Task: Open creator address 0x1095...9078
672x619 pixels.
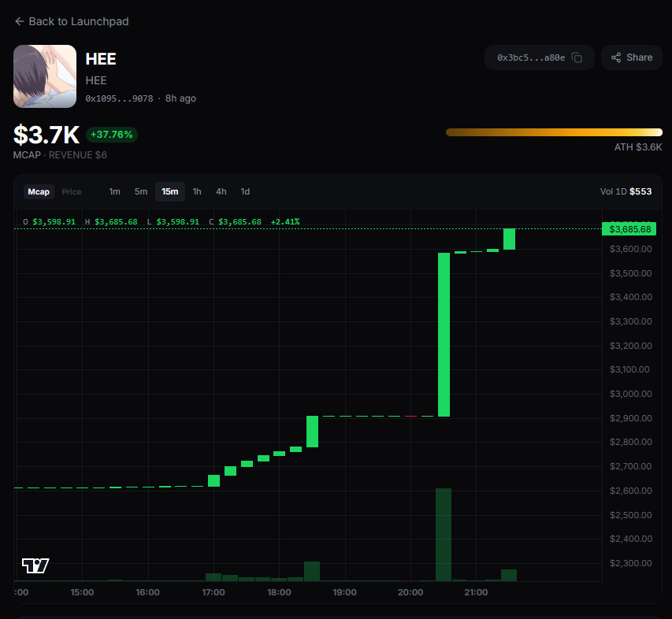Action: [119, 98]
